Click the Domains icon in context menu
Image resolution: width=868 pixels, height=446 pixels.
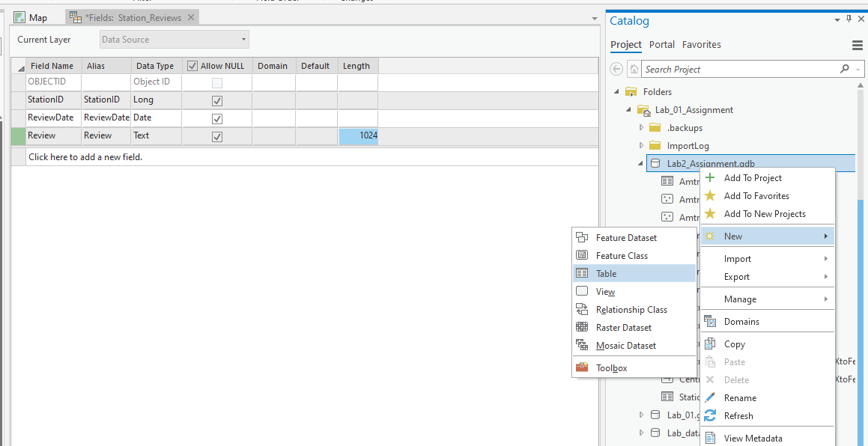710,321
